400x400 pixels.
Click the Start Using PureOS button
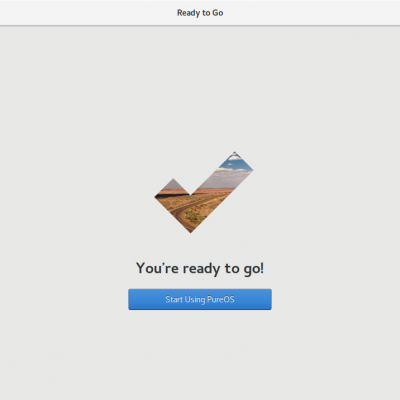[x=200, y=299]
